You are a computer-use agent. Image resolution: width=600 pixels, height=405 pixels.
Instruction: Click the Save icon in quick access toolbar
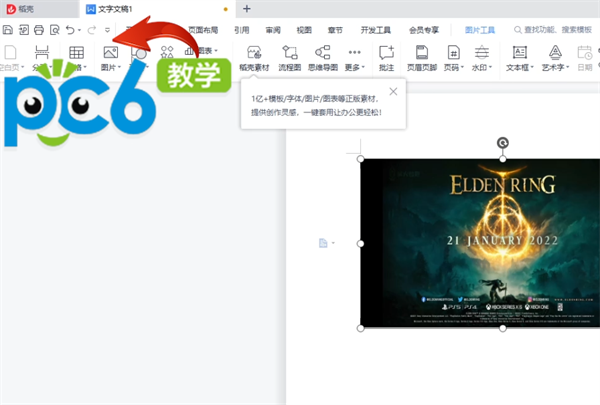(8, 30)
